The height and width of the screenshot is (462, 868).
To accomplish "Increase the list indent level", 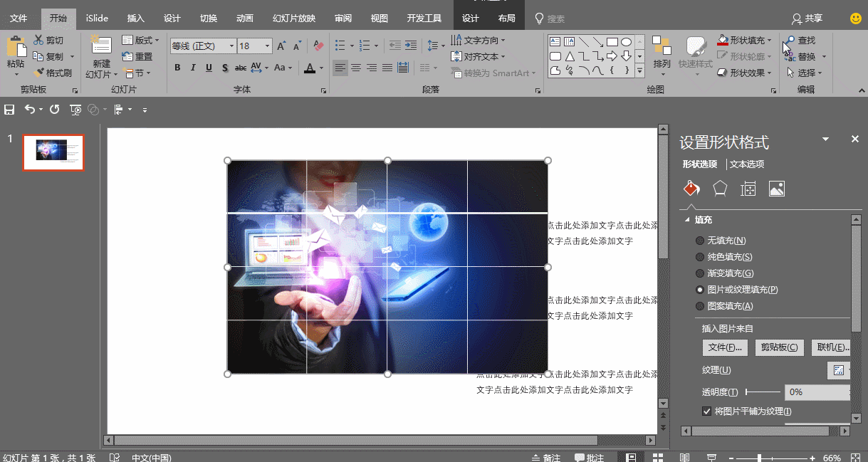I will coord(411,46).
